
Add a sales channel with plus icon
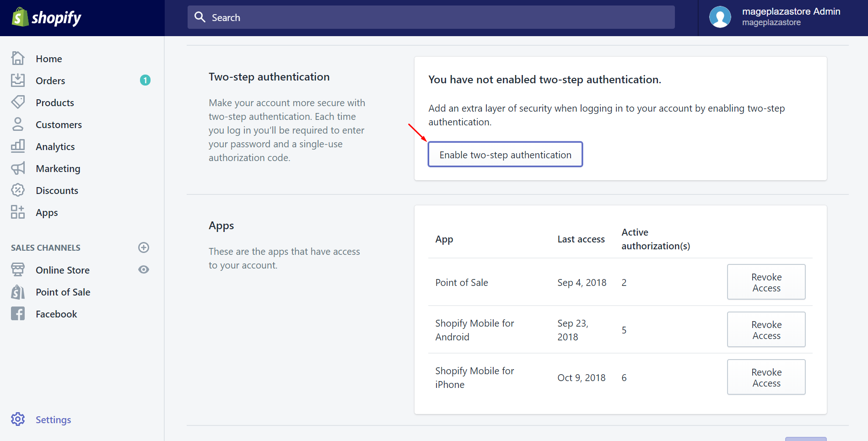pyautogui.click(x=144, y=247)
